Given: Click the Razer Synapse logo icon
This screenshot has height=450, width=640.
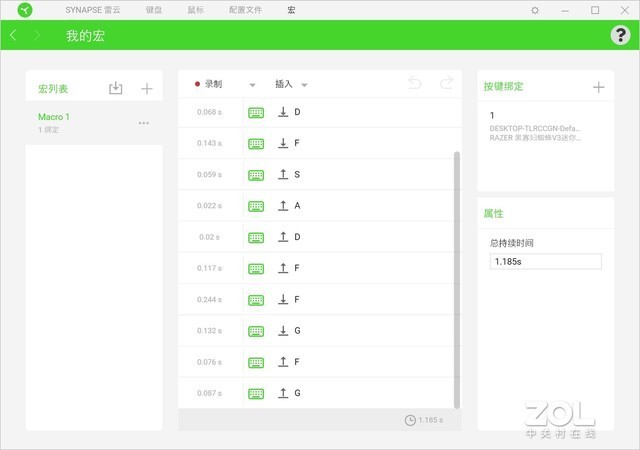Looking at the screenshot, I should click(25, 10).
